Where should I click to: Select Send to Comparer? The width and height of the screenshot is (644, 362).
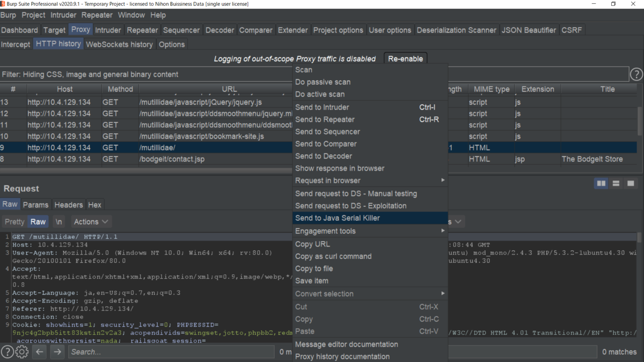click(x=370, y=144)
